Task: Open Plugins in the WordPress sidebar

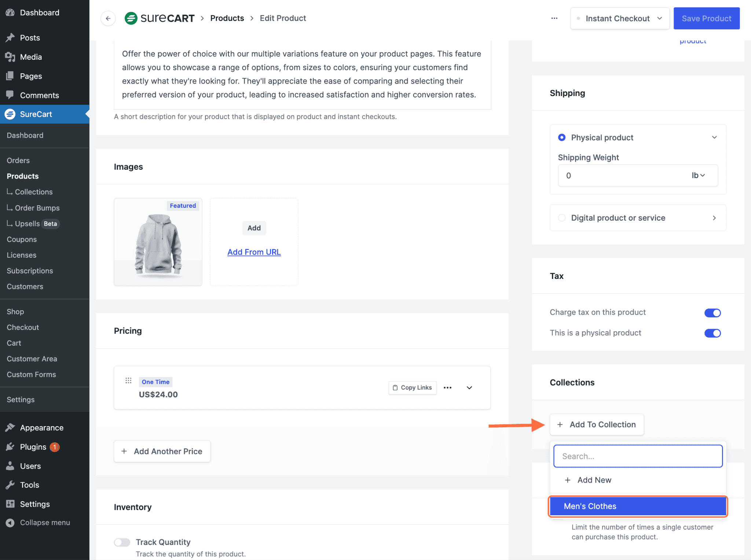Action: click(33, 447)
